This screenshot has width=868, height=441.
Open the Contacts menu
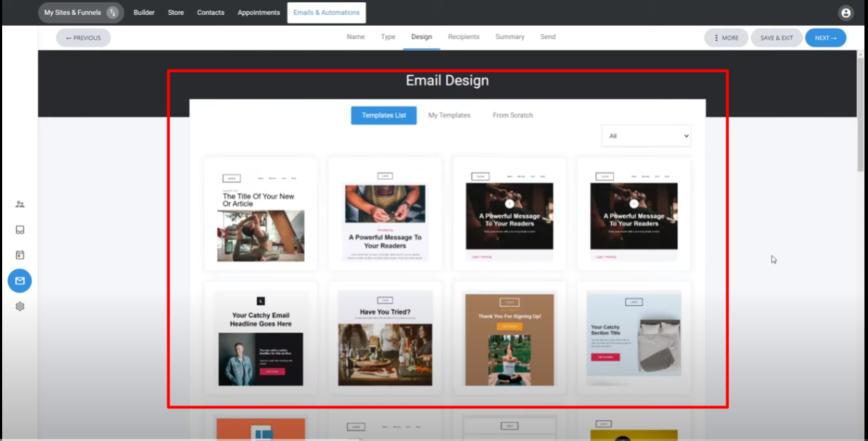(211, 13)
